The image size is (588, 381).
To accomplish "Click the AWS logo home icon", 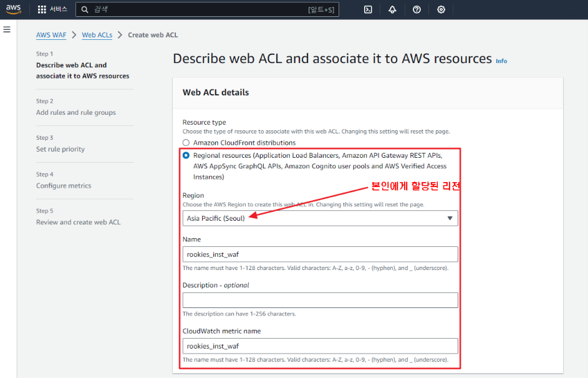I will click(13, 9).
